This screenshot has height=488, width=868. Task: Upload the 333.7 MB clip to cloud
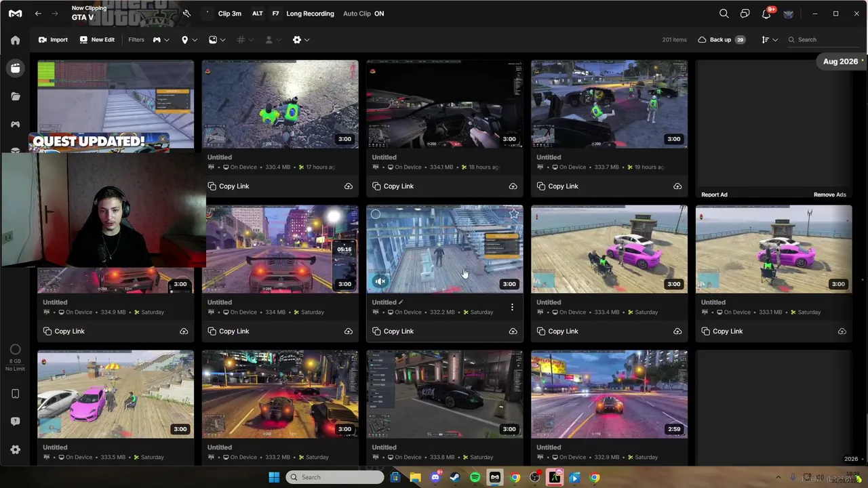[x=677, y=186]
